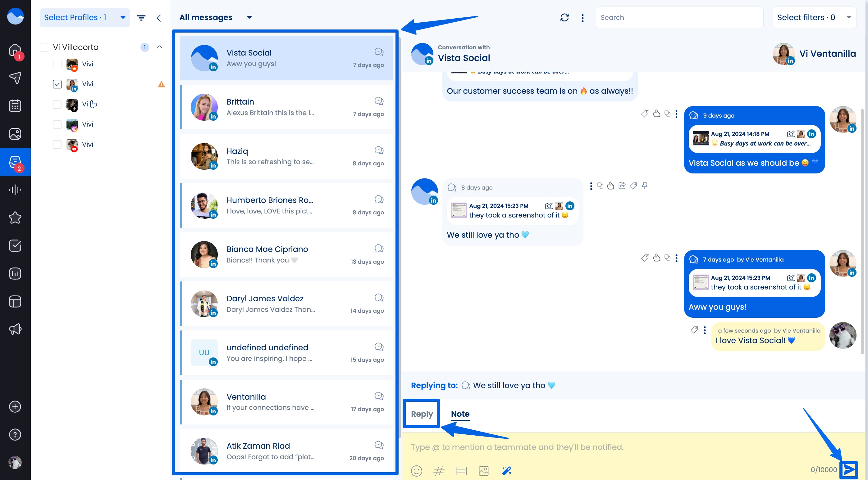Screen dimensions: 868x480
Task: Open the saved replies icon in composer
Action: [x=461, y=471]
